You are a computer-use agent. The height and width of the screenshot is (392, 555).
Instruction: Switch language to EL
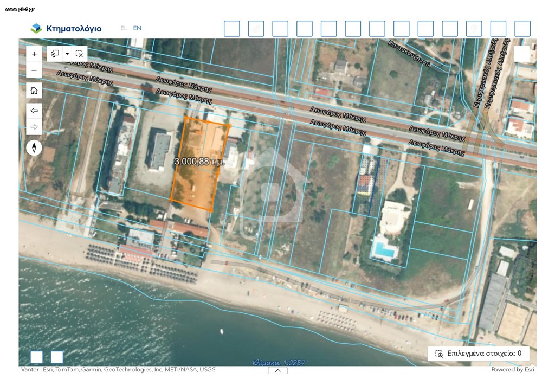tap(124, 28)
